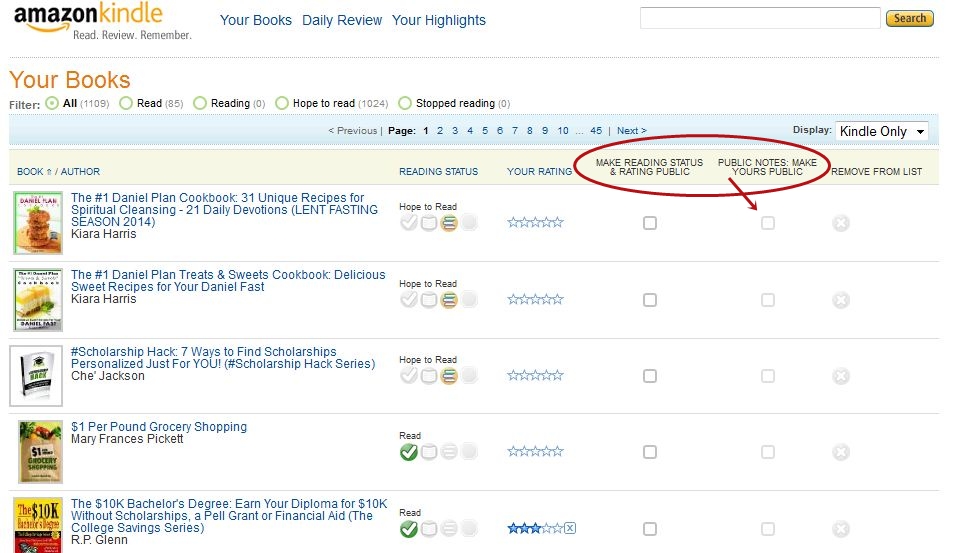Mark #Scholarship Hack as Read with checkmark icon

click(x=409, y=375)
